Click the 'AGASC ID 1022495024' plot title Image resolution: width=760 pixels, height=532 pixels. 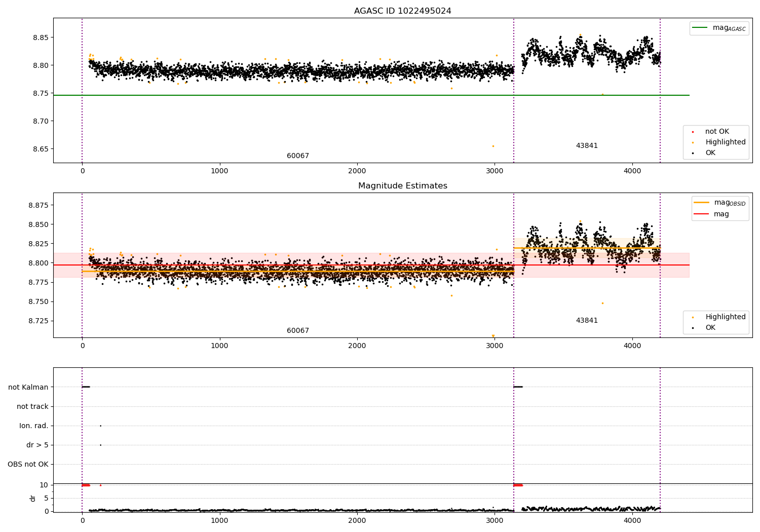[402, 11]
